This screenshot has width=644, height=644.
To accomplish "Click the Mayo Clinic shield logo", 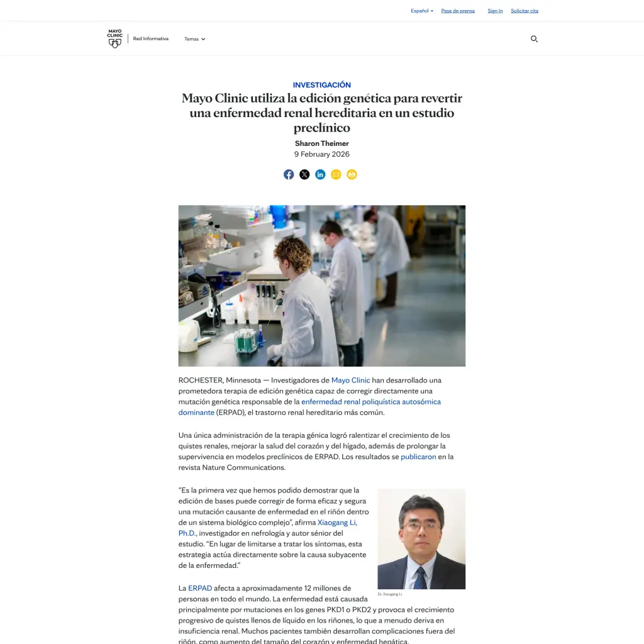I will point(114,38).
